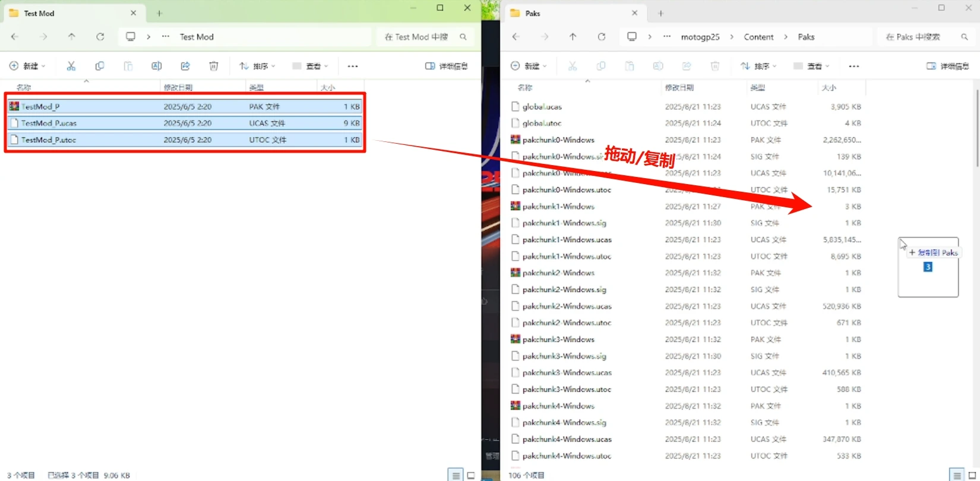Switch to details list view in Test Mod status bar
Image resolution: width=980 pixels, height=481 pixels.
click(456, 475)
